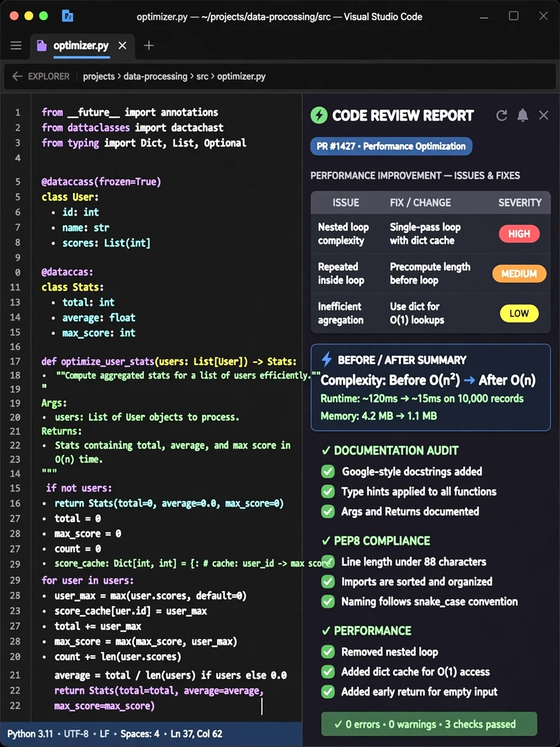Click the macOS yellow minimize button

click(29, 16)
